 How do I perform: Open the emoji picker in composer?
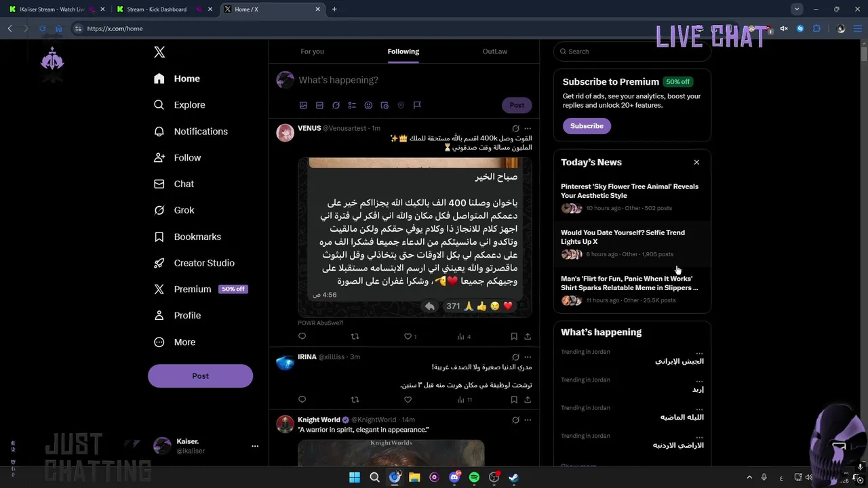tap(368, 105)
